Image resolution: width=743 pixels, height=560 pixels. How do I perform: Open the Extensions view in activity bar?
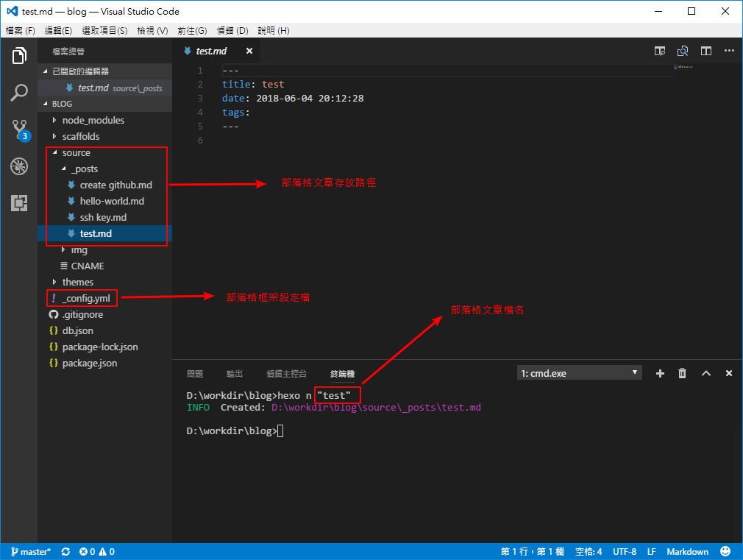(19, 203)
